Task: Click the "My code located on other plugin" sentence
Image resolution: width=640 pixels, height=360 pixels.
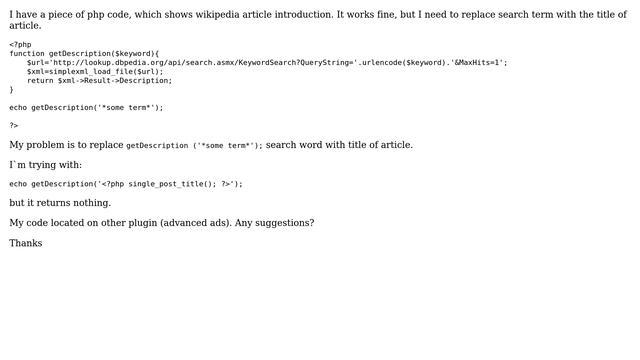Action: click(162, 223)
